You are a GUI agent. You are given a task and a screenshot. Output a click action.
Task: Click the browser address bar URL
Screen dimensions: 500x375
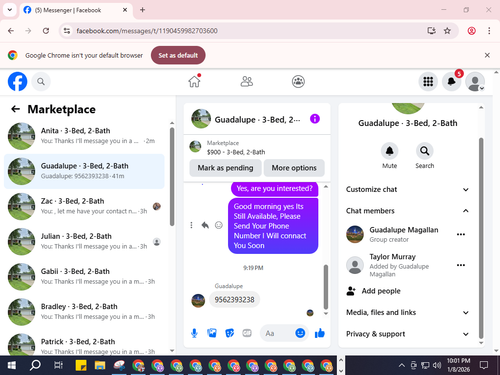click(147, 31)
